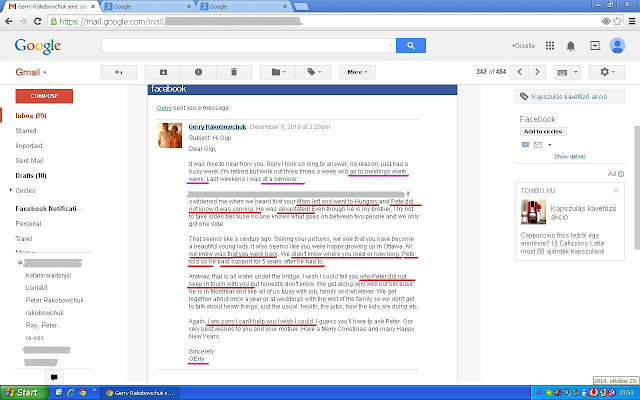Click the new tab button
The height and width of the screenshot is (400, 640).
301,7
